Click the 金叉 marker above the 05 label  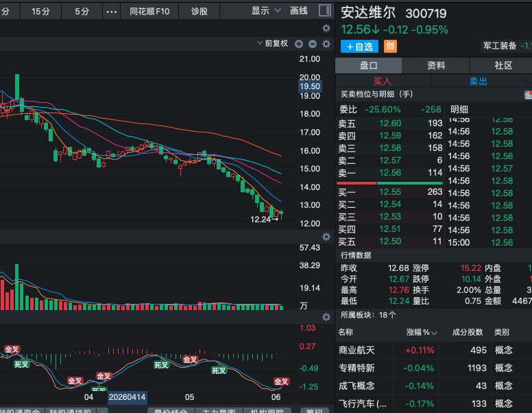(x=190, y=359)
